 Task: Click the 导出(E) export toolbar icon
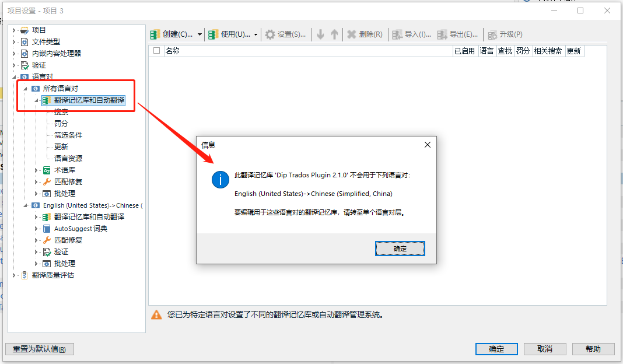coord(442,34)
